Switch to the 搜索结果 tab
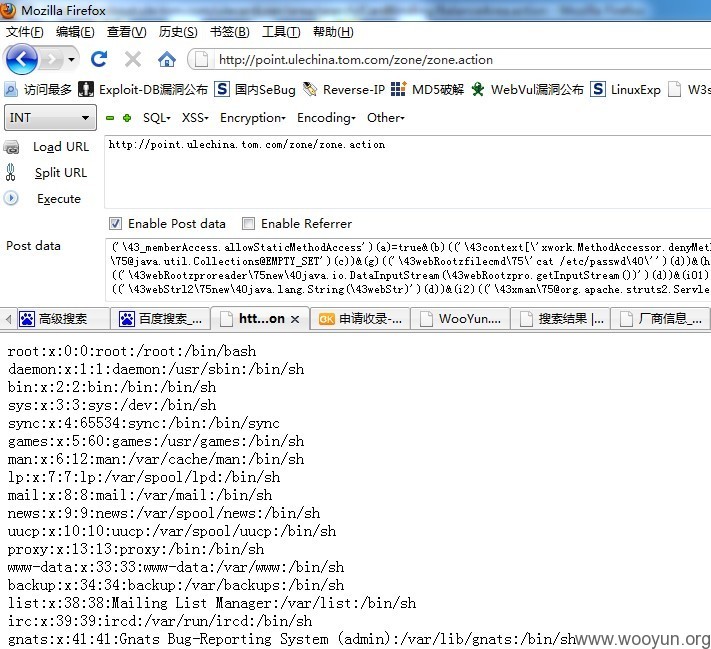711x649 pixels. pos(561,319)
